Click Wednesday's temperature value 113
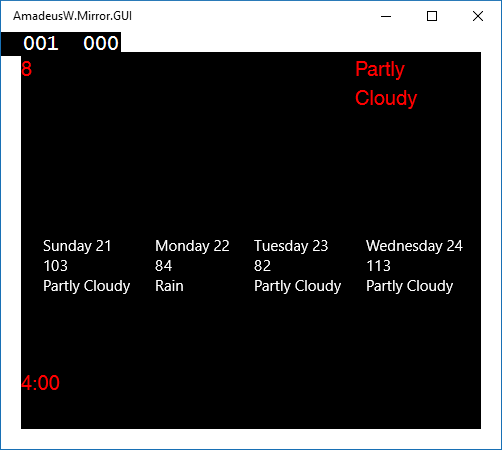Screen dimensions: 502x450 [378, 266]
